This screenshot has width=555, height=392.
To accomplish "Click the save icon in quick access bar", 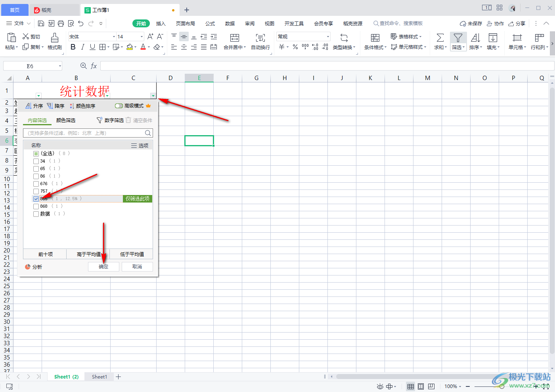I will coord(41,23).
